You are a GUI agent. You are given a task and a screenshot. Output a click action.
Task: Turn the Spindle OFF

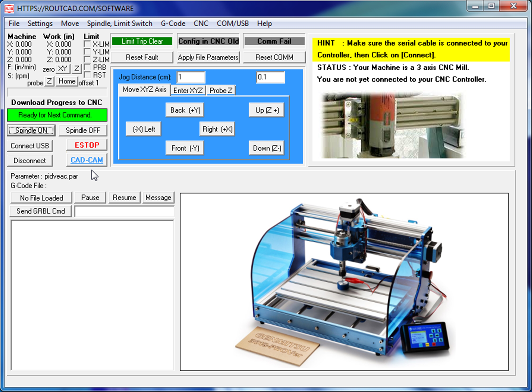pos(83,130)
